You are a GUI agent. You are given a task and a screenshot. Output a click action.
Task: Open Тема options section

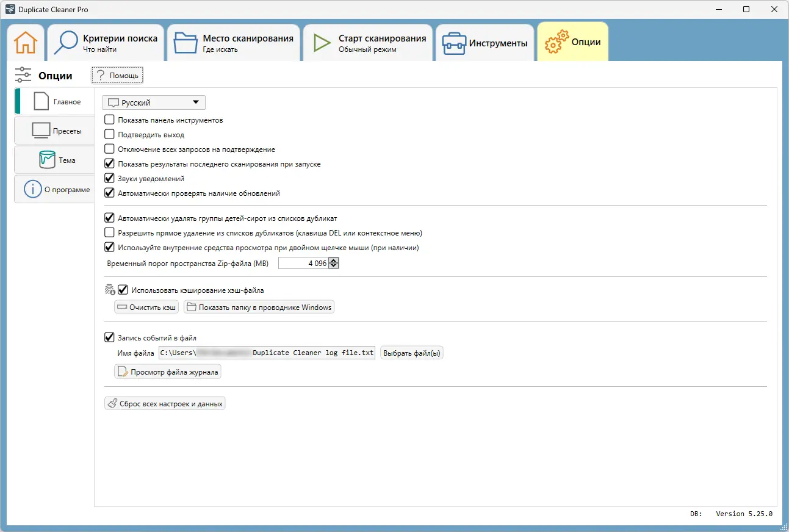point(54,160)
